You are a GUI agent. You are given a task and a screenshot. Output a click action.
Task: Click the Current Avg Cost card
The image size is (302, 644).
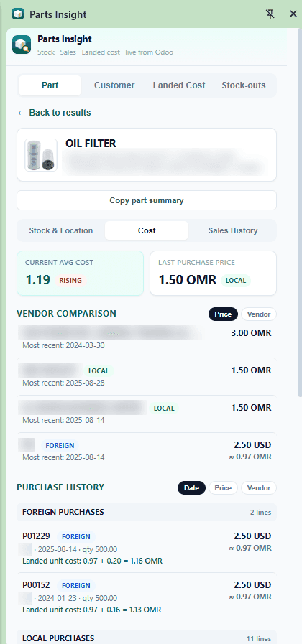[x=81, y=273]
